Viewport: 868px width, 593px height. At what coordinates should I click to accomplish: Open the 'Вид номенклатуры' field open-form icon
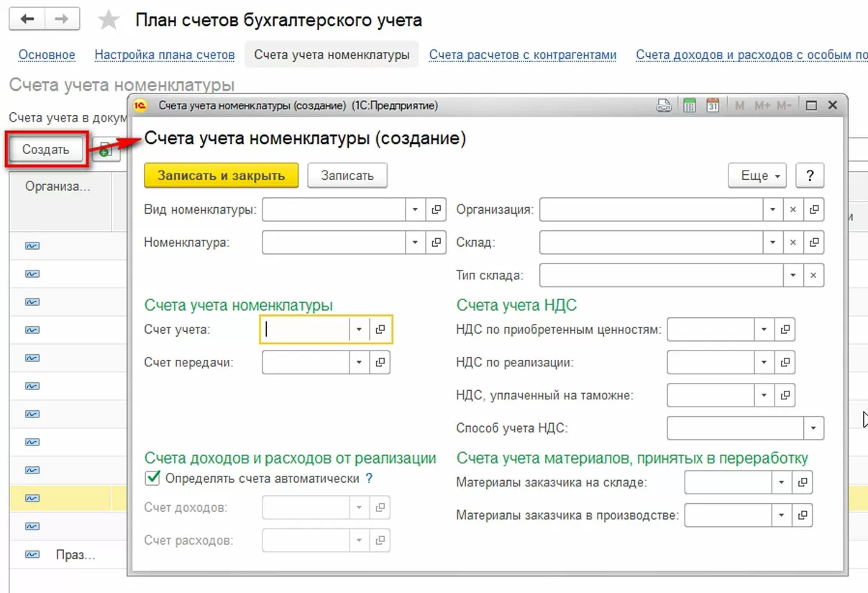[436, 210]
